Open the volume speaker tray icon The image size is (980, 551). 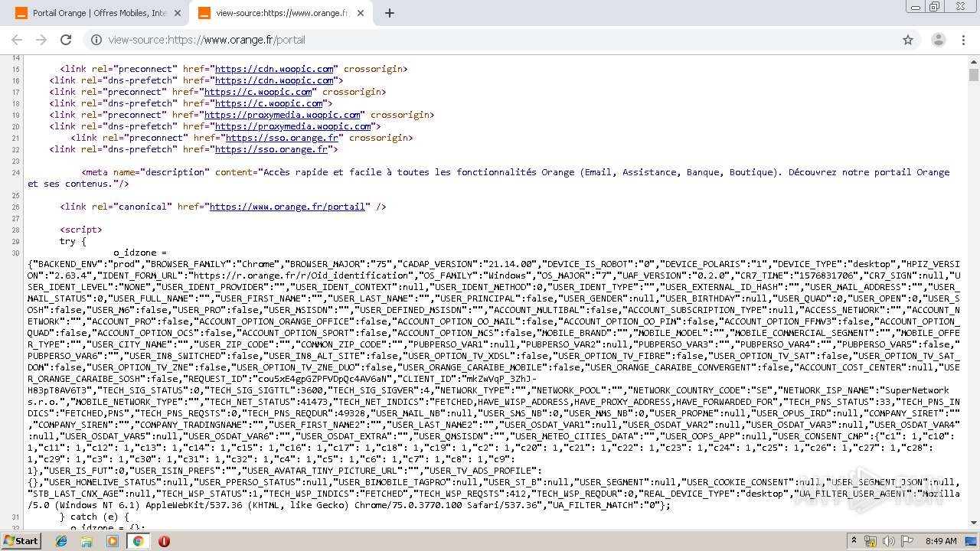tap(889, 541)
